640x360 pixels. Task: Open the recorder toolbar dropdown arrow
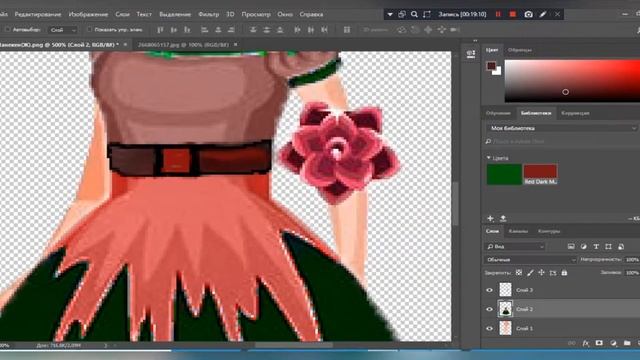390,14
